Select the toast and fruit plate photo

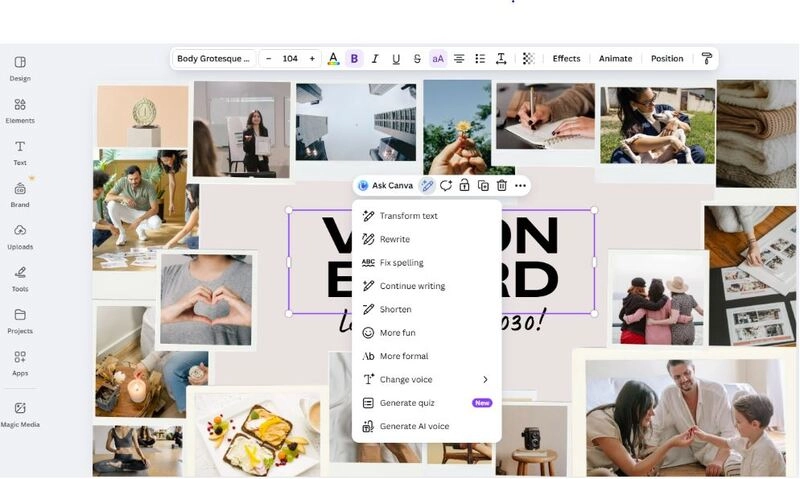257,434
